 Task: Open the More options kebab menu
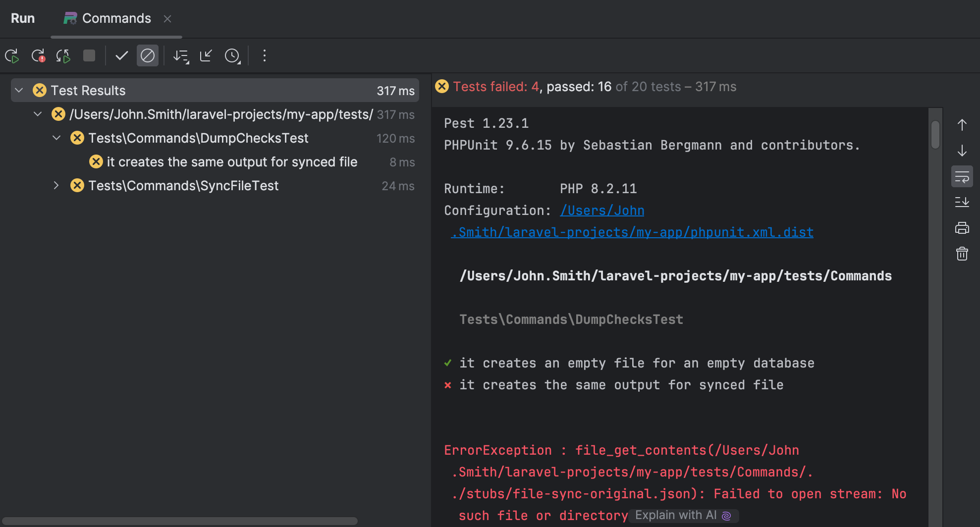tap(265, 55)
